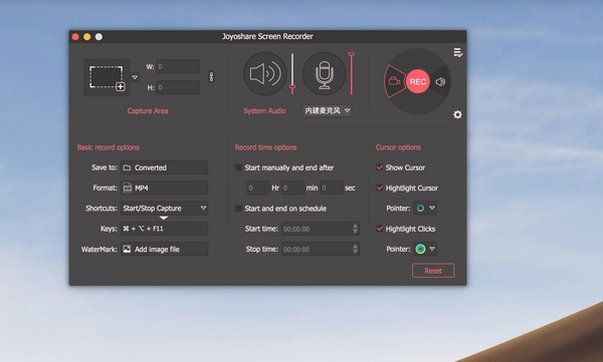Viewport: 603px width, 362px height.
Task: Click the width W input field
Action: click(x=178, y=67)
